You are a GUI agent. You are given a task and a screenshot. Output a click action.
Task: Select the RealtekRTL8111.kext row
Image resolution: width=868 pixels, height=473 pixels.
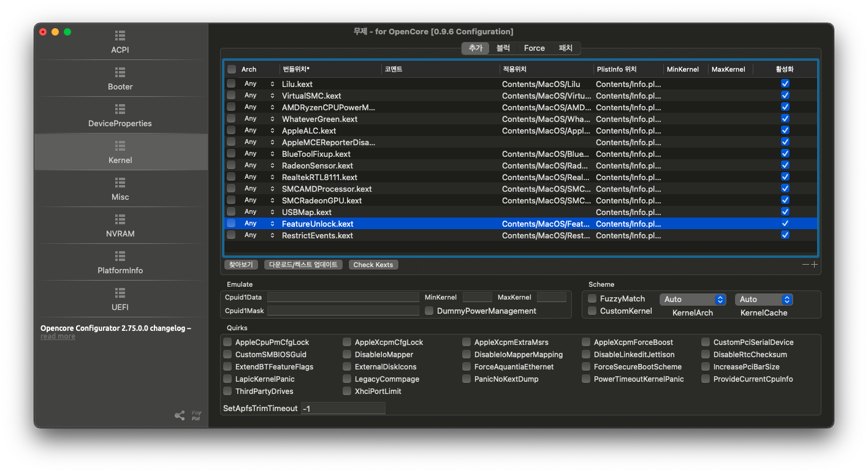(x=520, y=177)
